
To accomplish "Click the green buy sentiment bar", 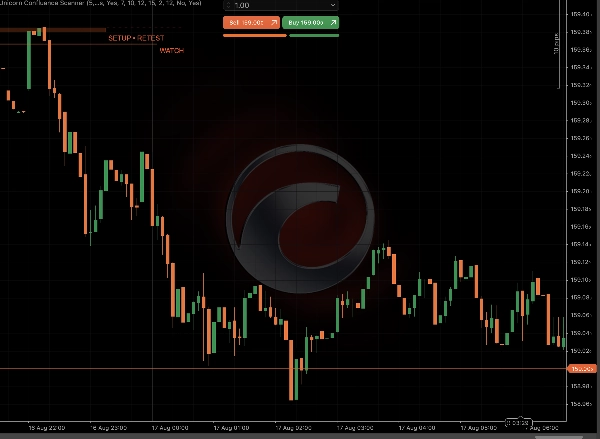I will pyautogui.click(x=314, y=36).
